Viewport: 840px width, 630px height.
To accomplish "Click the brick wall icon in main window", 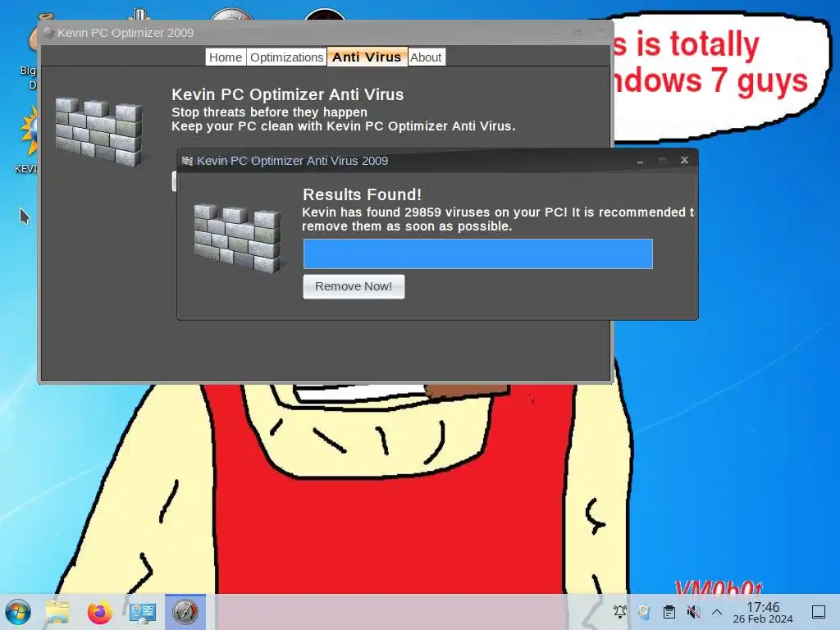I will point(99,131).
